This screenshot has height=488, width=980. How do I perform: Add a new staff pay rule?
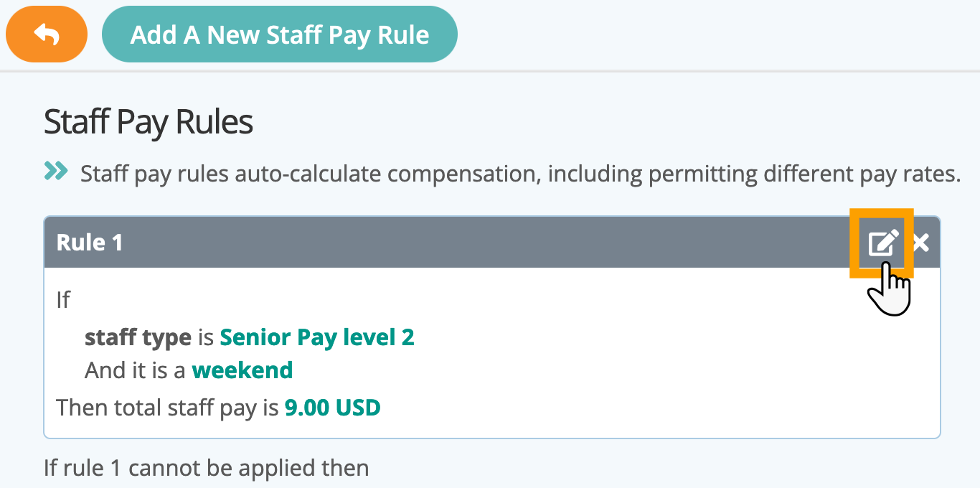point(280,34)
